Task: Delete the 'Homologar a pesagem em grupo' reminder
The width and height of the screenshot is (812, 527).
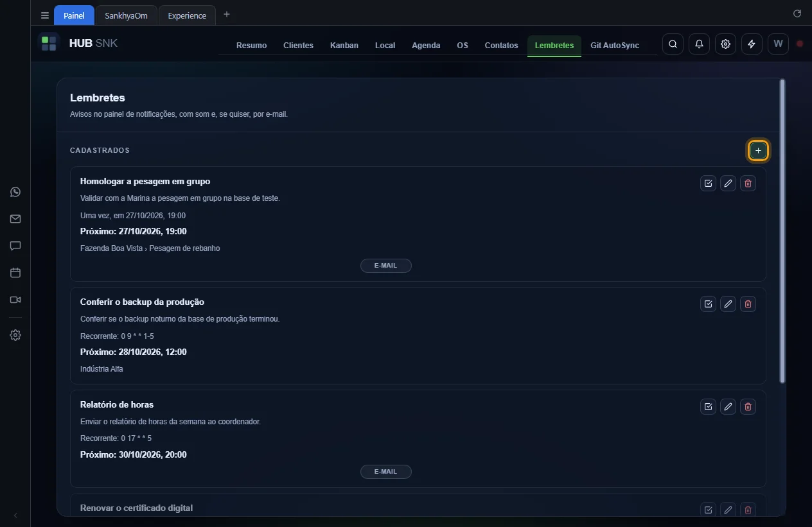Action: pos(748,184)
